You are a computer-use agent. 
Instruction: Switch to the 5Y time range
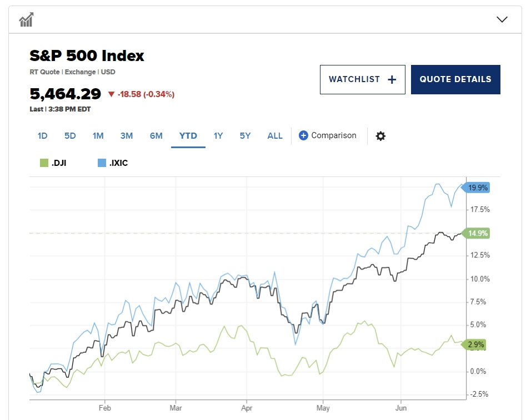245,135
